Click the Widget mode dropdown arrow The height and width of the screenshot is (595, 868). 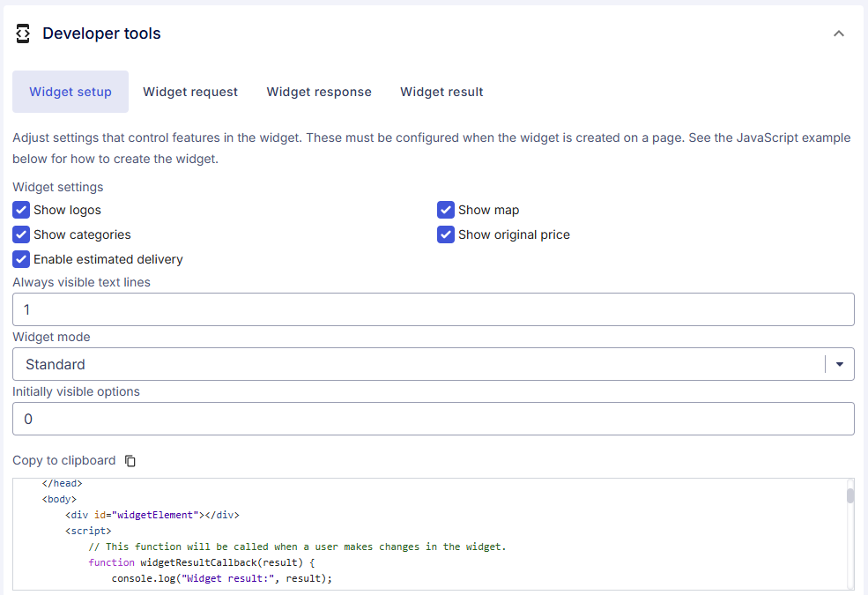(x=840, y=364)
